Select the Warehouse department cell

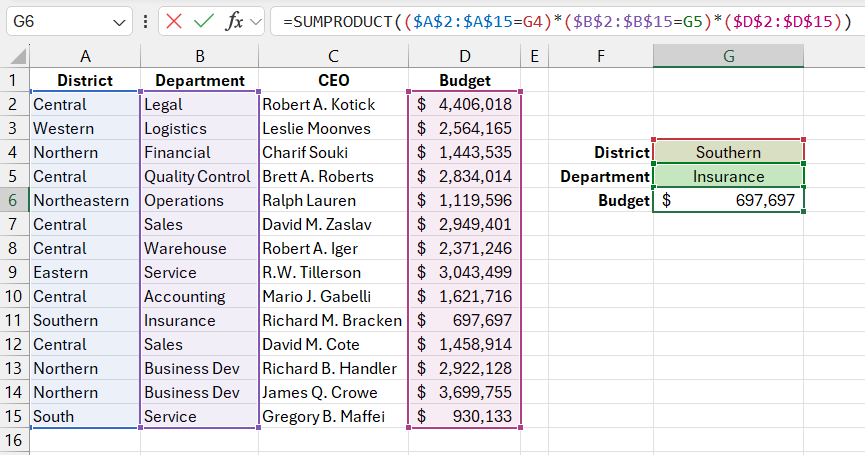pos(200,248)
